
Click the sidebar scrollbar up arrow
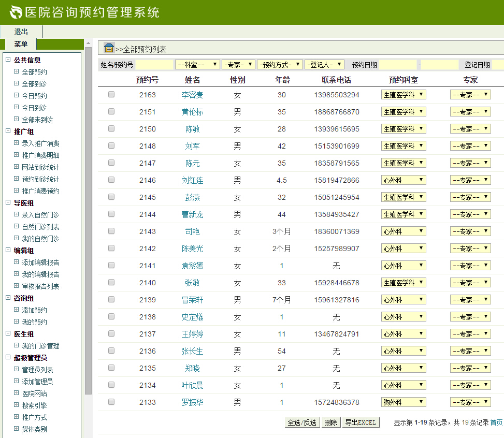(x=88, y=43)
